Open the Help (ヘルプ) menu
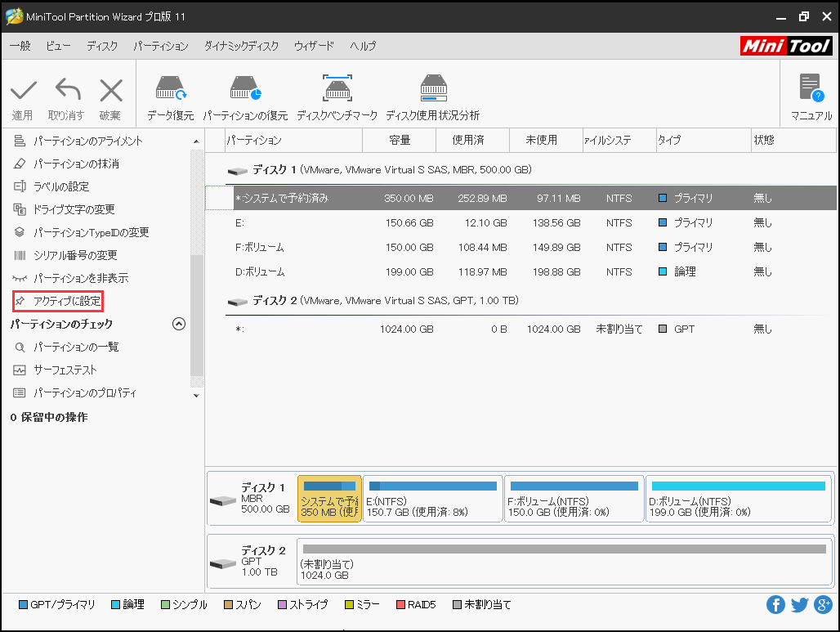840x632 pixels. 363,46
